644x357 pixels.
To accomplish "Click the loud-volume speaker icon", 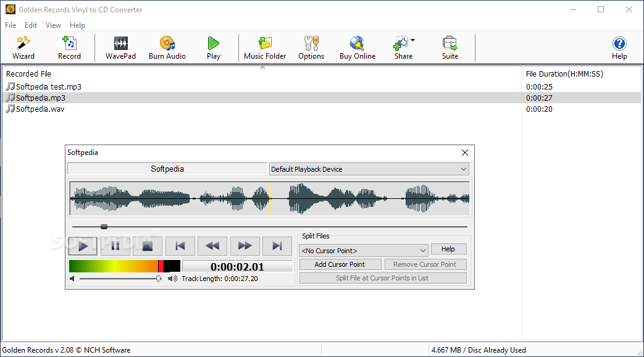I will [x=172, y=279].
